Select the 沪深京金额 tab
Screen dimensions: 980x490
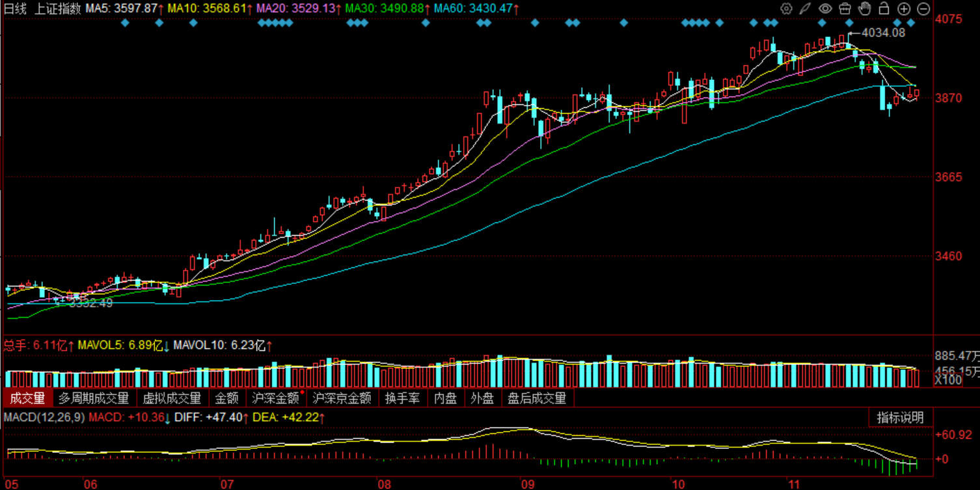pyautogui.click(x=342, y=398)
